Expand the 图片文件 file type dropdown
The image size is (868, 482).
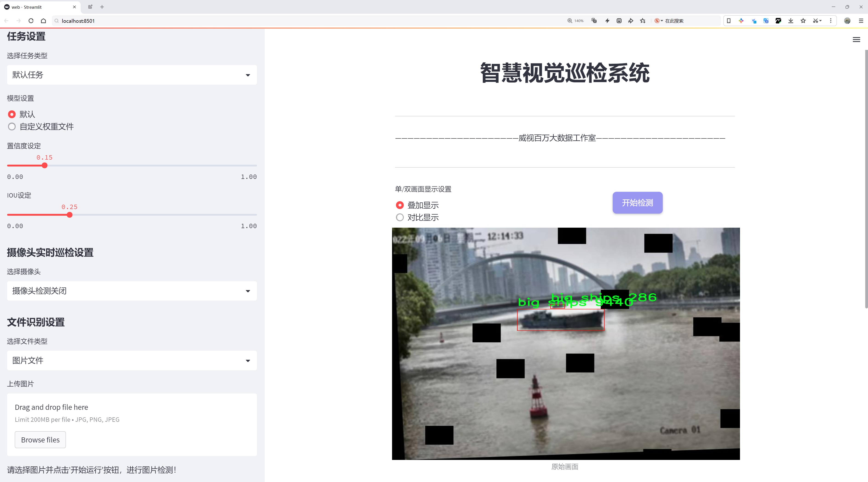pos(132,360)
